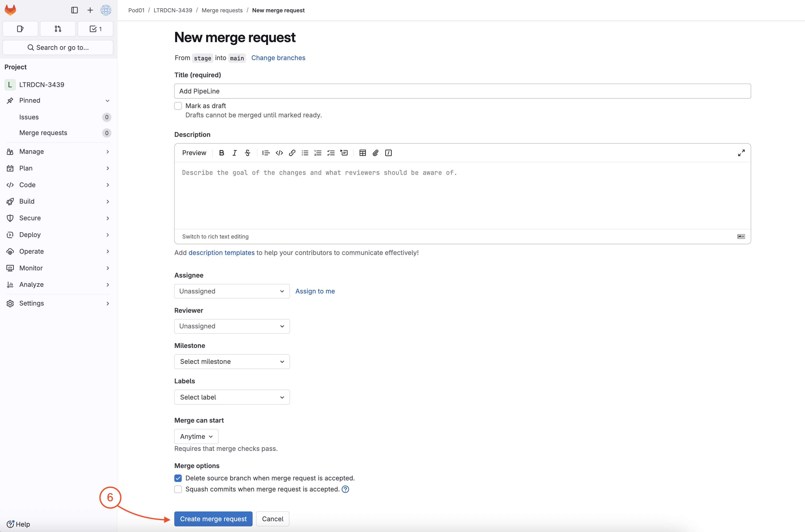This screenshot has width=805, height=532.
Task: Enable Squash commits checkbox
Action: pyautogui.click(x=178, y=489)
